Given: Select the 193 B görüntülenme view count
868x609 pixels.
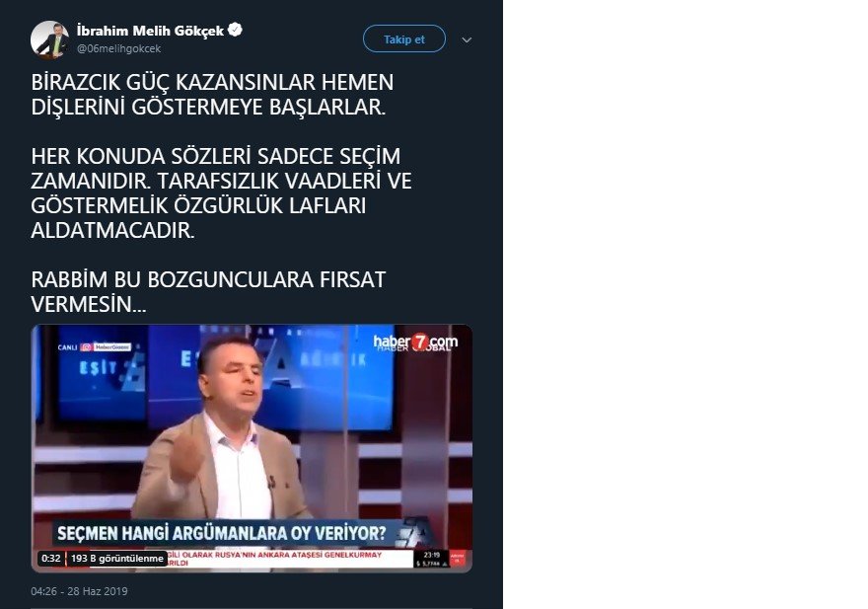Looking at the screenshot, I should point(116,558).
